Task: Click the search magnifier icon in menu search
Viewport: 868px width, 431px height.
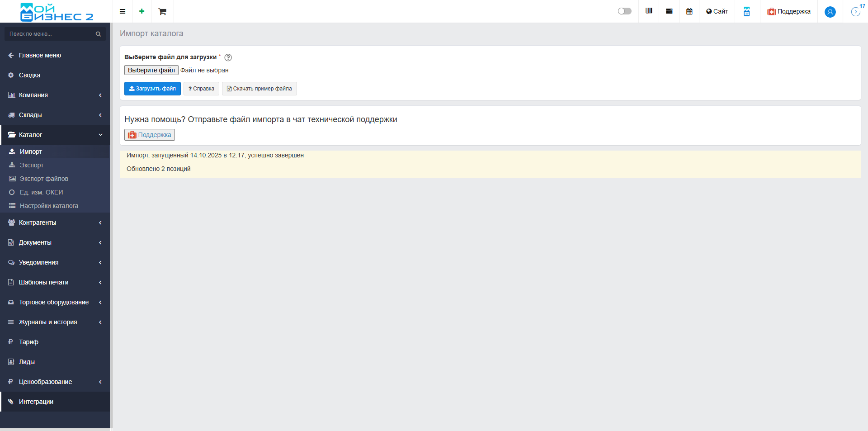Action: 98,34
